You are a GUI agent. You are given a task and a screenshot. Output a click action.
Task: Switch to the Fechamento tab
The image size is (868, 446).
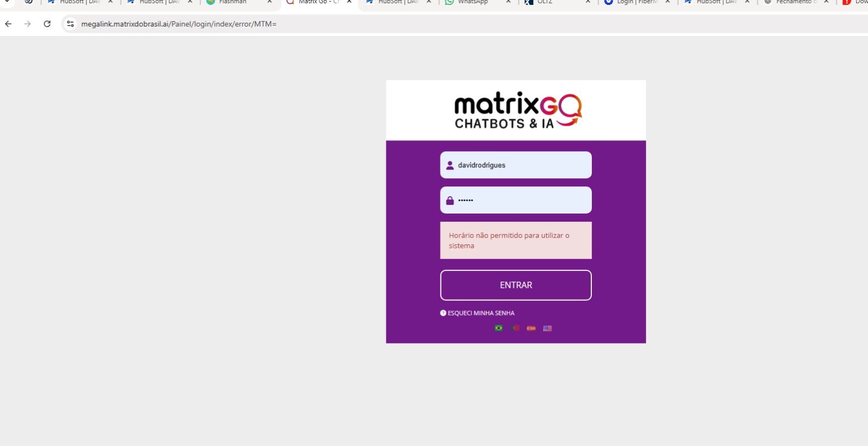(x=796, y=2)
